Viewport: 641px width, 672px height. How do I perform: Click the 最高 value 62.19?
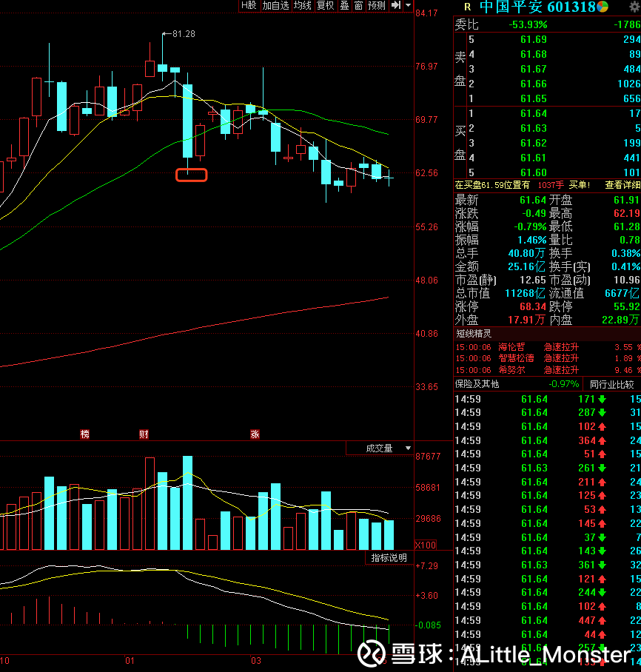626,213
